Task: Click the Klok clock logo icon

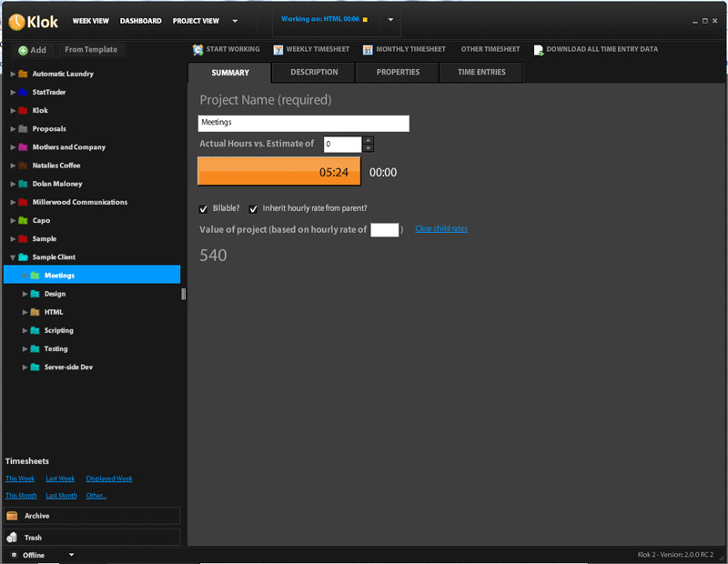Action: [16, 22]
